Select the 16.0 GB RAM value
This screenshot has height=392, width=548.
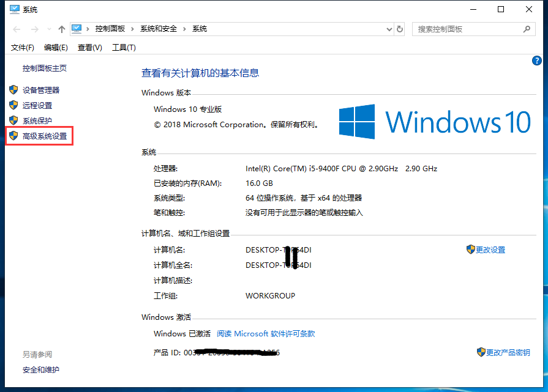259,183
